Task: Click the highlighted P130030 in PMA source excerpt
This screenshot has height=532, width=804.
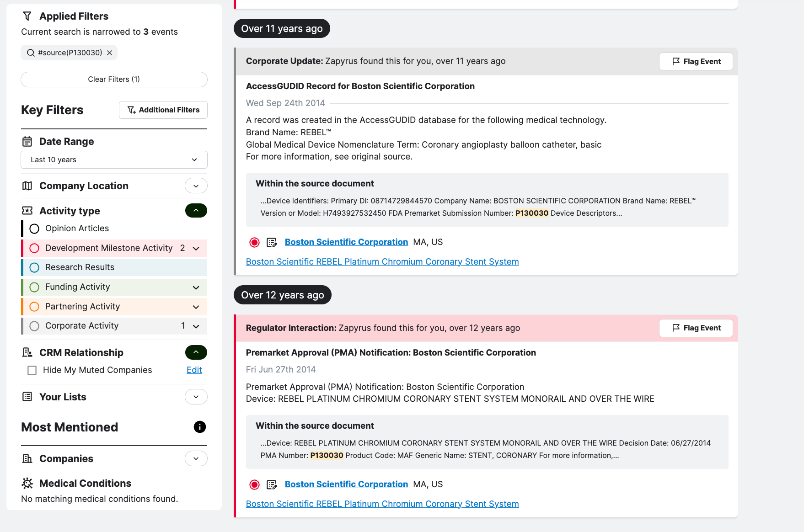Action: click(x=327, y=456)
